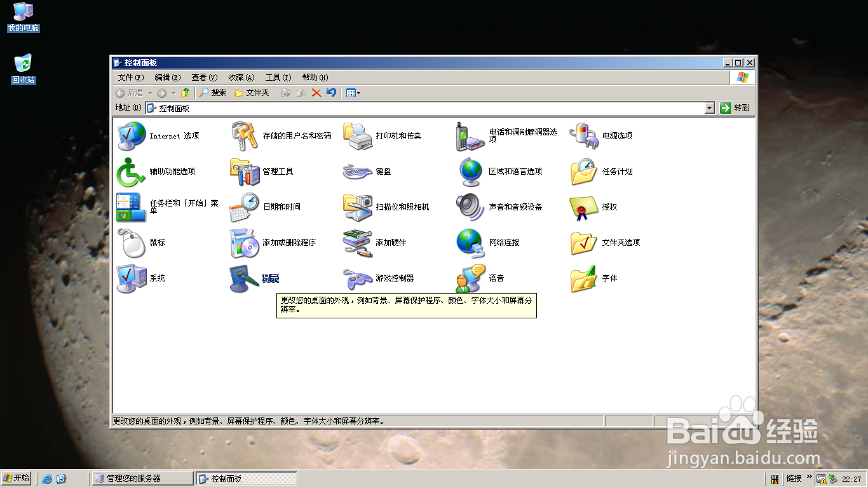Open 扫描仪和照相机 item
This screenshot has width=868, height=488.
click(386, 207)
